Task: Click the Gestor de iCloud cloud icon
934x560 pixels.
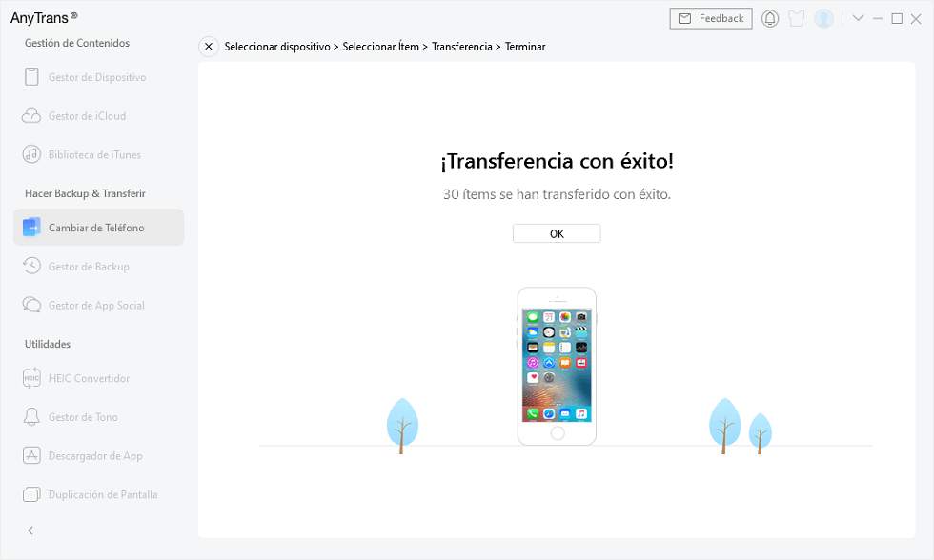Action: pyautogui.click(x=31, y=115)
